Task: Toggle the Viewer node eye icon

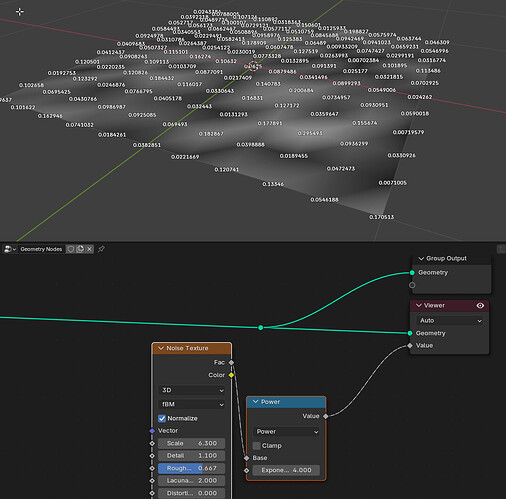Action: point(480,305)
